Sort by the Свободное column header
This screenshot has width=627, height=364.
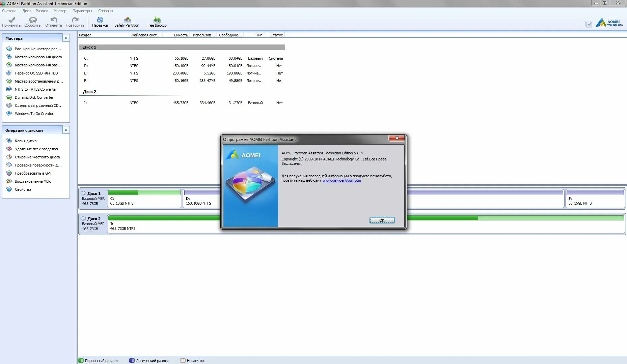point(230,35)
